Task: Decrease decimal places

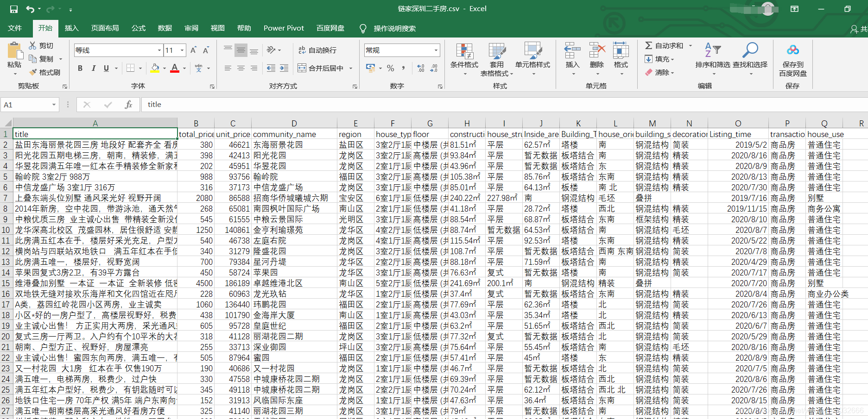Action: point(434,68)
